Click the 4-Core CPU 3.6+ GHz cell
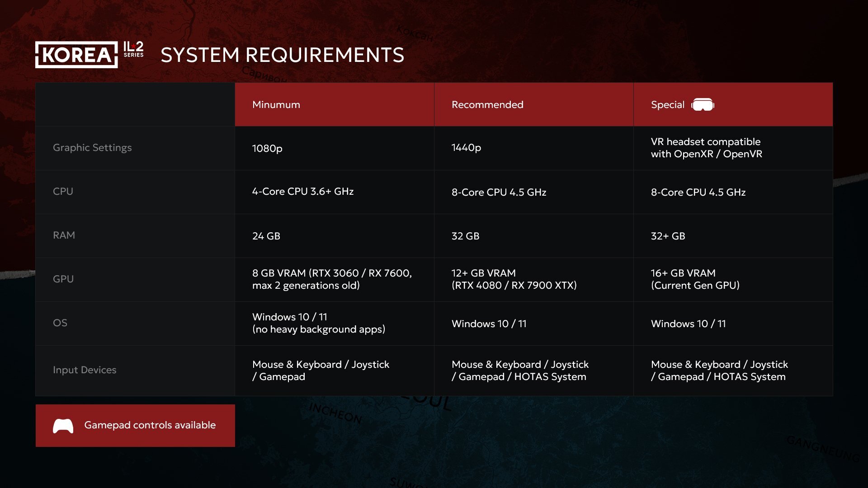The image size is (868, 488). coord(303,192)
